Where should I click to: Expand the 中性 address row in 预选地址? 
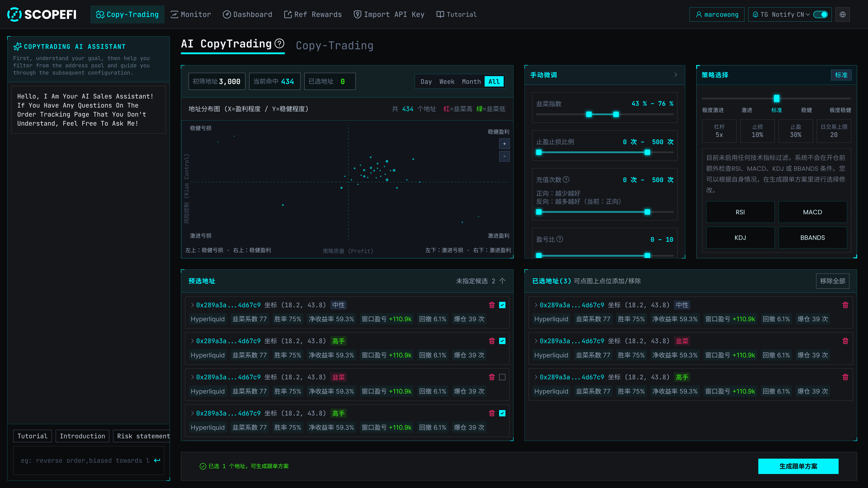click(192, 305)
